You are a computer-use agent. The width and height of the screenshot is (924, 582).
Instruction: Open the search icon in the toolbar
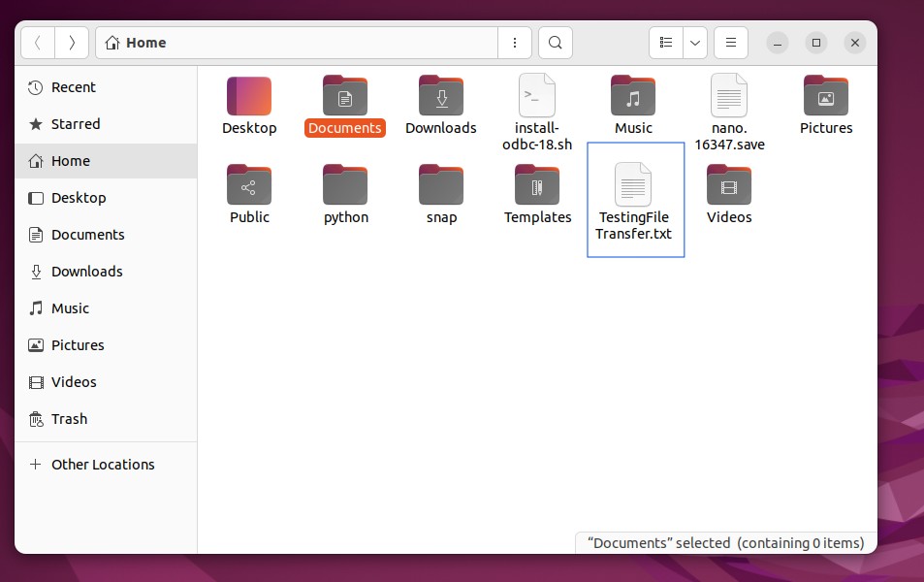tap(555, 43)
